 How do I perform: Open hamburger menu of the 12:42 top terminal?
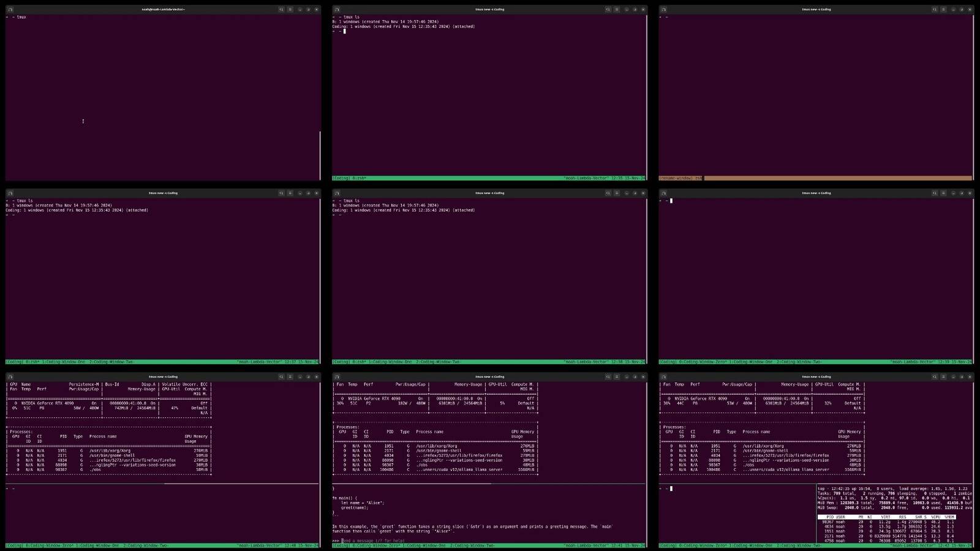click(943, 377)
